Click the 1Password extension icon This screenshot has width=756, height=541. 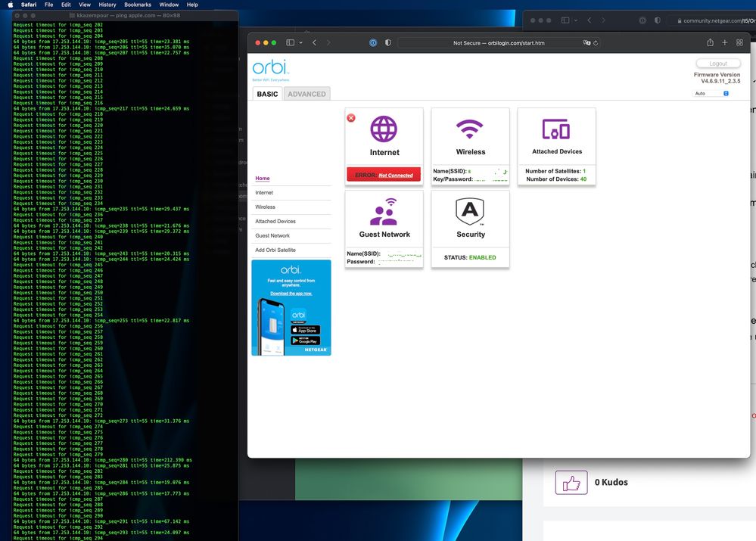373,43
